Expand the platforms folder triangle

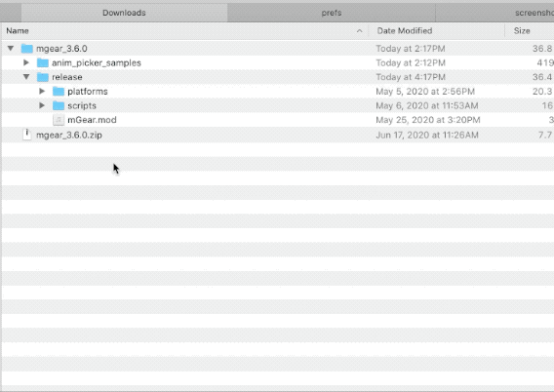(42, 91)
